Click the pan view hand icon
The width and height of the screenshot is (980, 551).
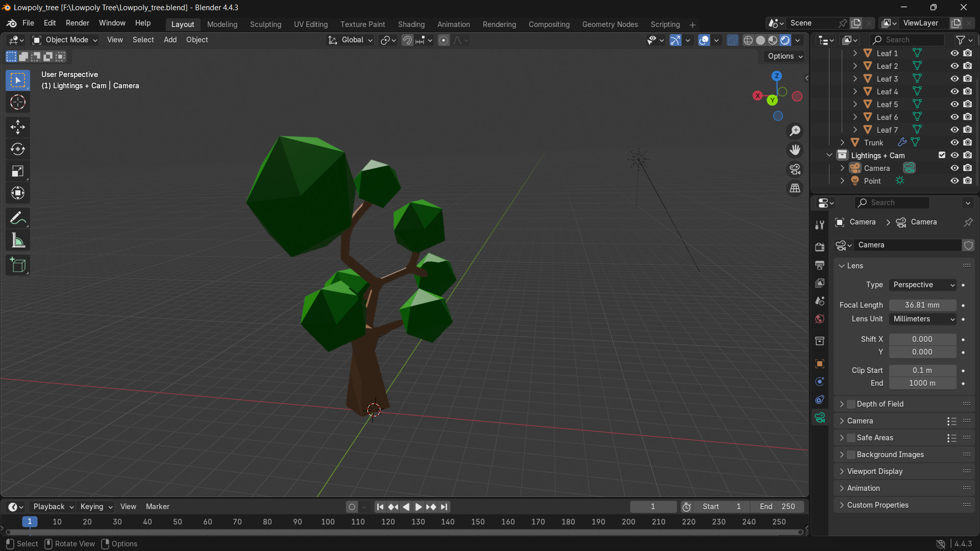795,149
